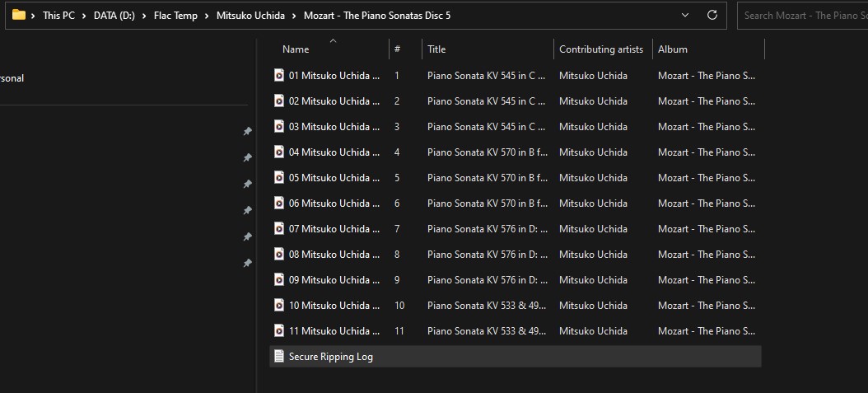
Task: Select the Title column header
Action: point(436,49)
